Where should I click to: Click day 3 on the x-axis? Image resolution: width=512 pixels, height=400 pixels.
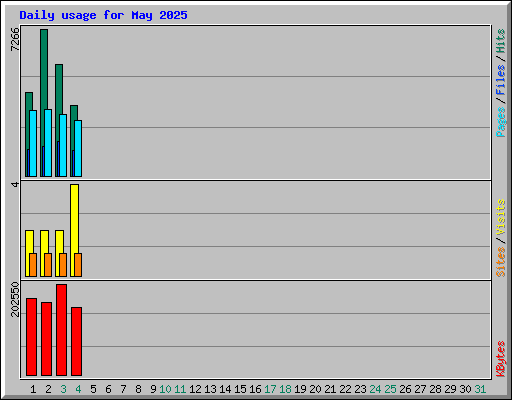[63, 389]
